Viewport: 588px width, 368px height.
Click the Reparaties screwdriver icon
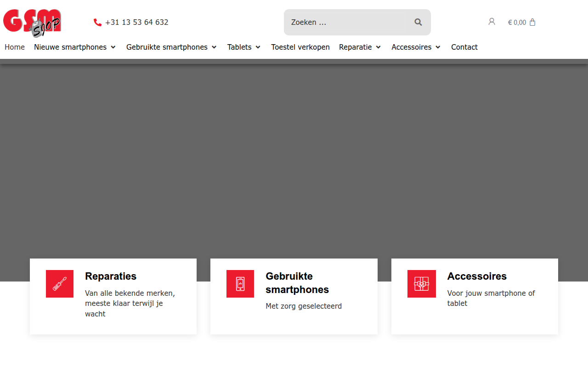[x=60, y=284]
